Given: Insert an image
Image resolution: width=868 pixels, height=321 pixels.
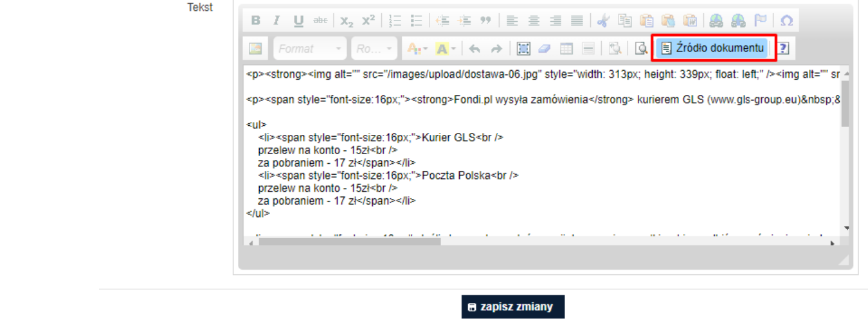Looking at the screenshot, I should (x=255, y=48).
